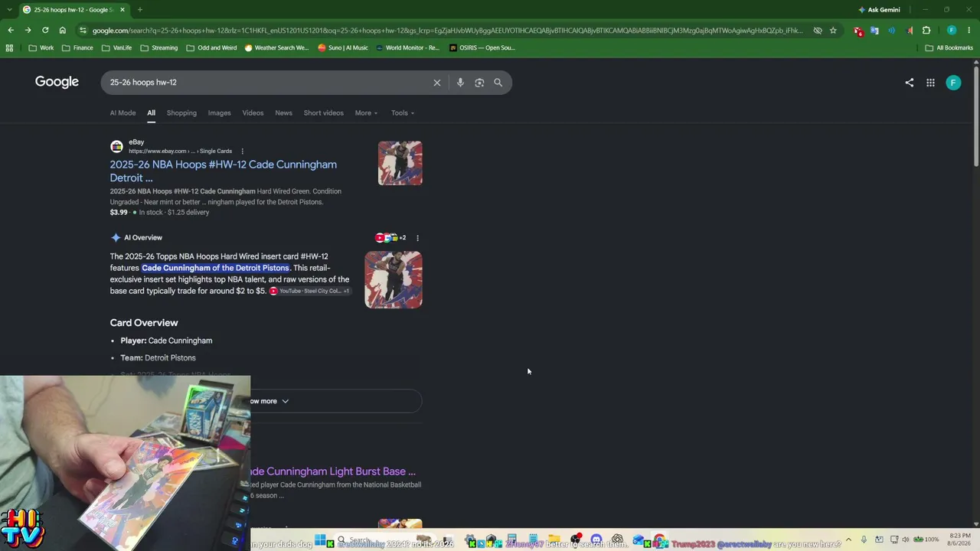Go back to the previous page
Viewport: 980px width, 551px height.
click(11, 31)
